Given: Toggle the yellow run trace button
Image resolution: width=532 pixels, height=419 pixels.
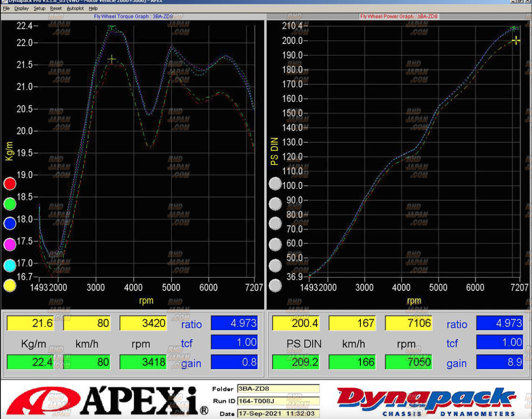Looking at the screenshot, I should tap(10, 285).
